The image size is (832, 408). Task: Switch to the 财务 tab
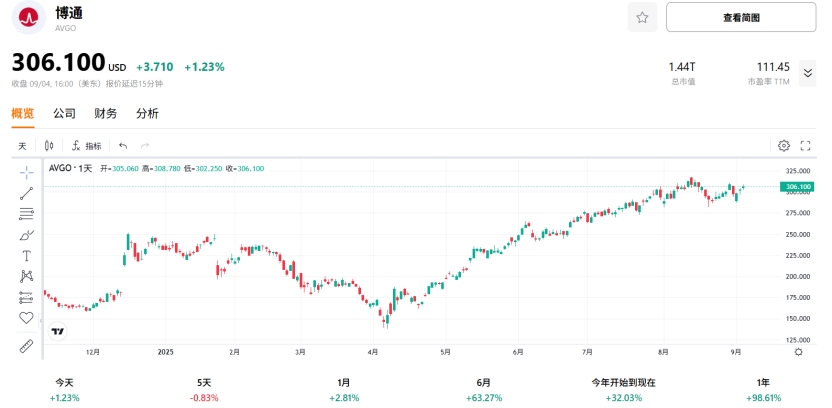coord(106,114)
